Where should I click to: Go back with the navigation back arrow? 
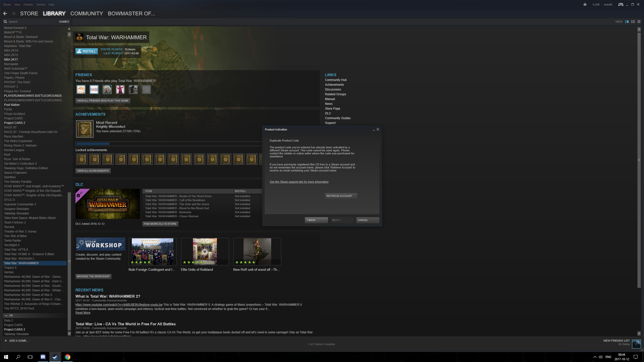tap(5, 14)
